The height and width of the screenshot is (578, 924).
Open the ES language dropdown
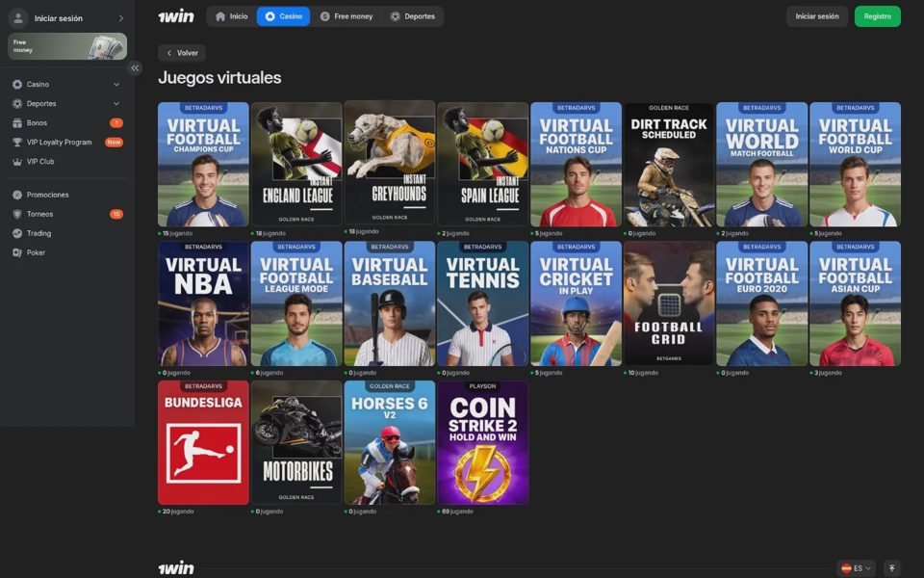click(x=857, y=568)
